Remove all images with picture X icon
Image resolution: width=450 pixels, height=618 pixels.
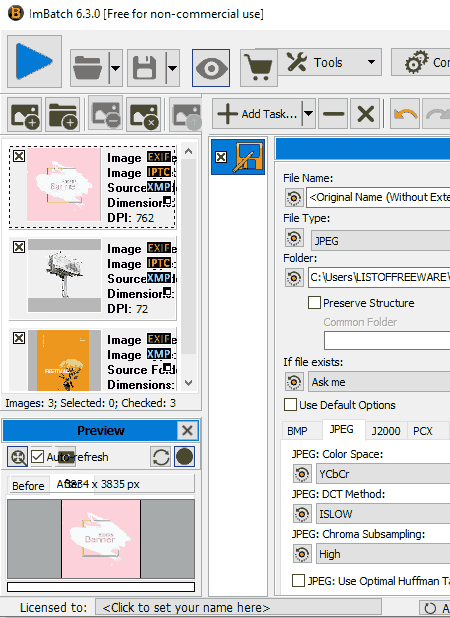pyautogui.click(x=143, y=115)
